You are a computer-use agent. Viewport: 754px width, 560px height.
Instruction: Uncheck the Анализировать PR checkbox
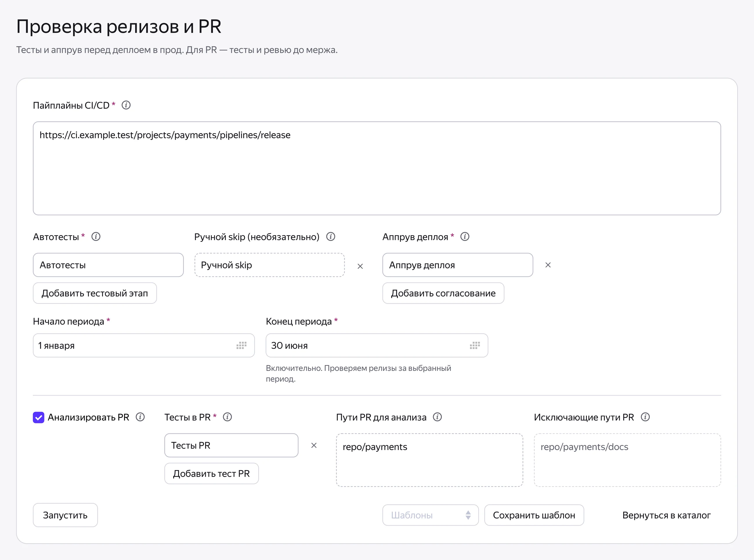pyautogui.click(x=39, y=417)
